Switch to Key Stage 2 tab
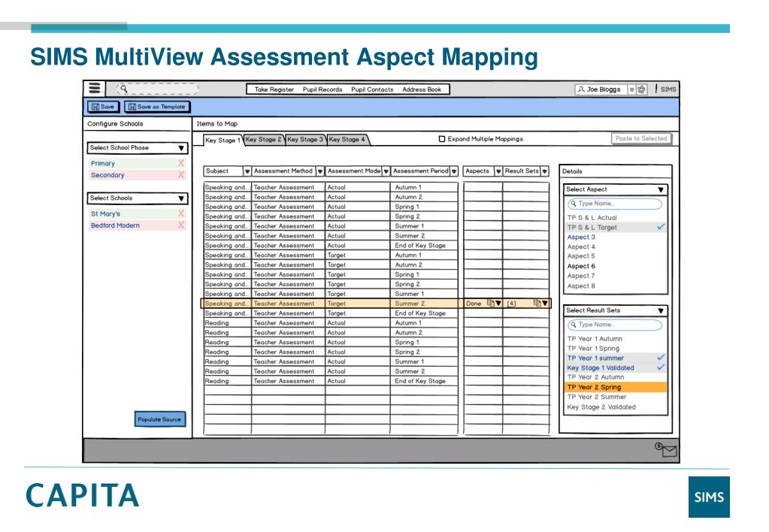 point(263,139)
